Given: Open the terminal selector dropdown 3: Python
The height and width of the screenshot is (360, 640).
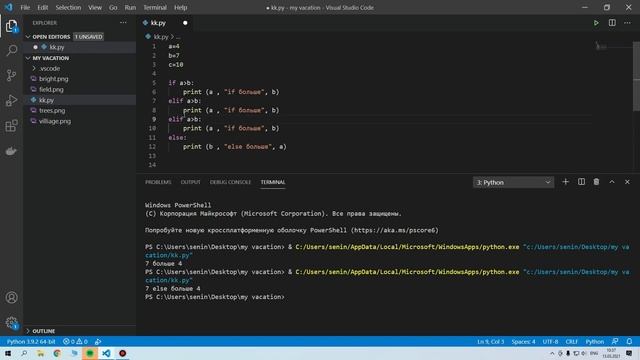Looking at the screenshot, I should click(x=513, y=182).
